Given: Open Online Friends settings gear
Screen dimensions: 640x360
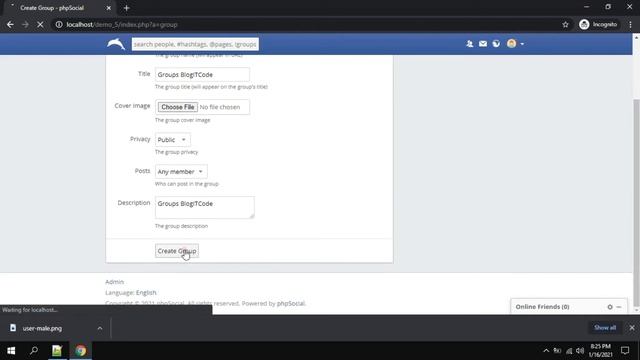Looking at the screenshot, I should pos(610,307).
